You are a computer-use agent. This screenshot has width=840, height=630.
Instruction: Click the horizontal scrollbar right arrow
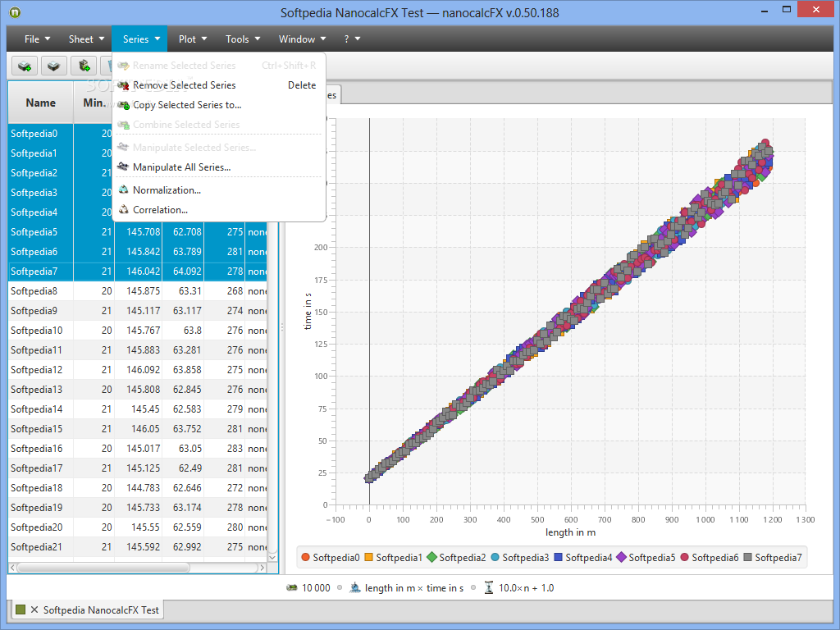tap(262, 568)
